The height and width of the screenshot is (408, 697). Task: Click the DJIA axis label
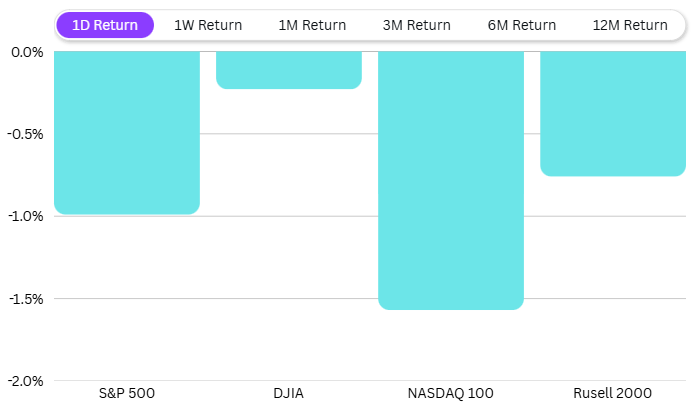click(289, 392)
